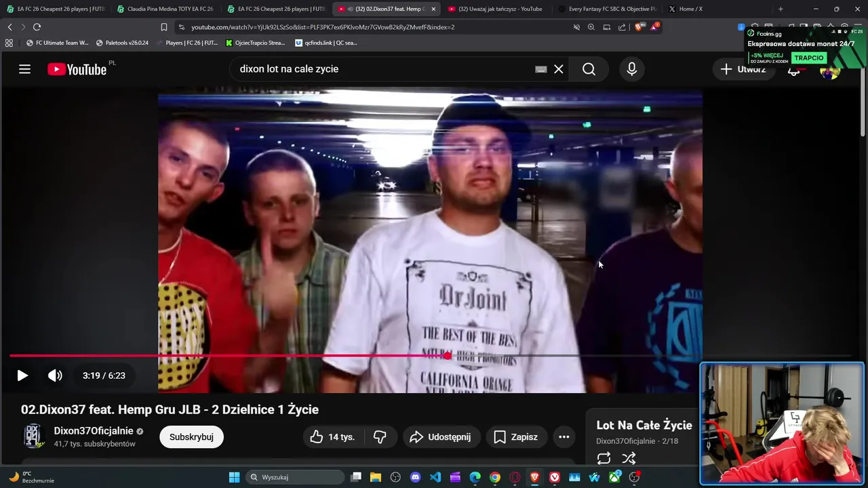Open the 'FC Ultimate Team W...' bookmark
Viewport: 868px width, 488px height.
pos(57,43)
